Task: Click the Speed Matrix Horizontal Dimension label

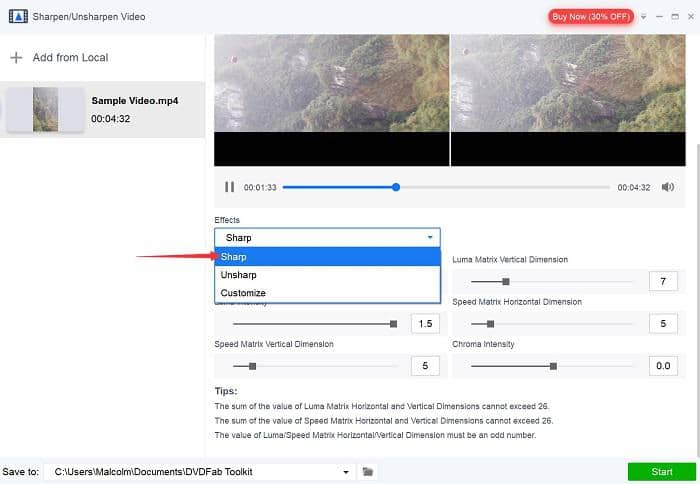Action: tap(517, 302)
